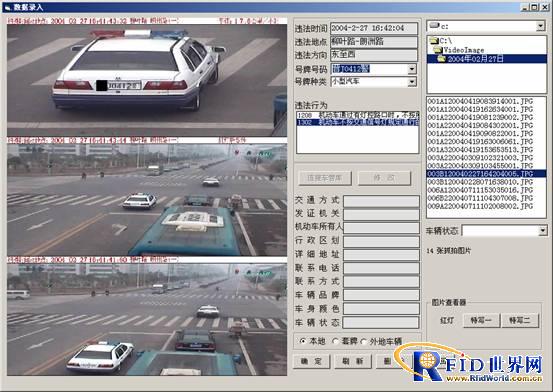Click the 违法时间 input field

pyautogui.click(x=374, y=28)
